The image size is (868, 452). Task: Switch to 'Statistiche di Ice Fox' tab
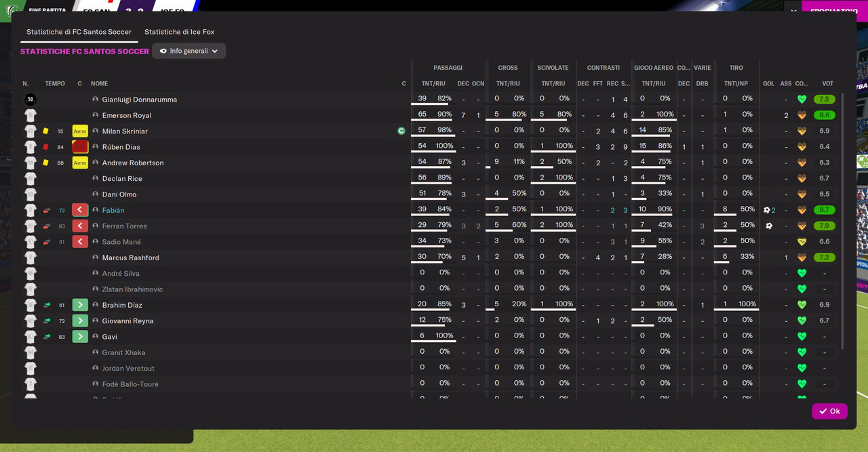179,32
